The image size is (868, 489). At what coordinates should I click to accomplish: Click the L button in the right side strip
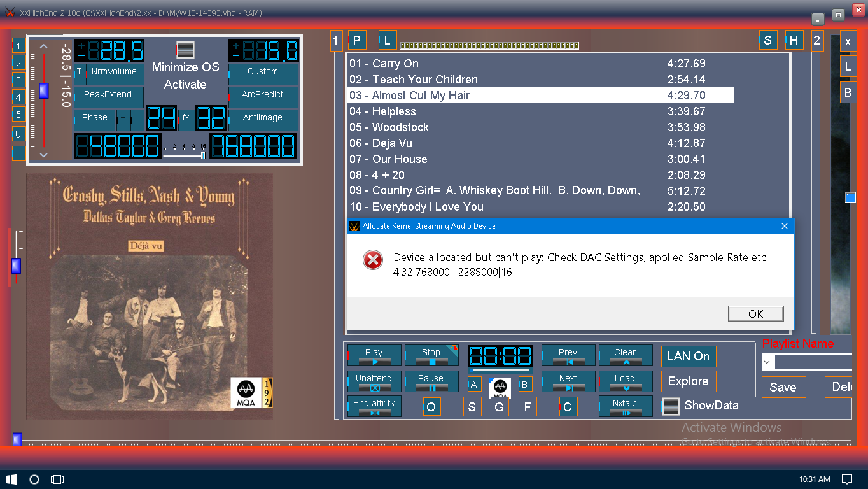pos(848,66)
